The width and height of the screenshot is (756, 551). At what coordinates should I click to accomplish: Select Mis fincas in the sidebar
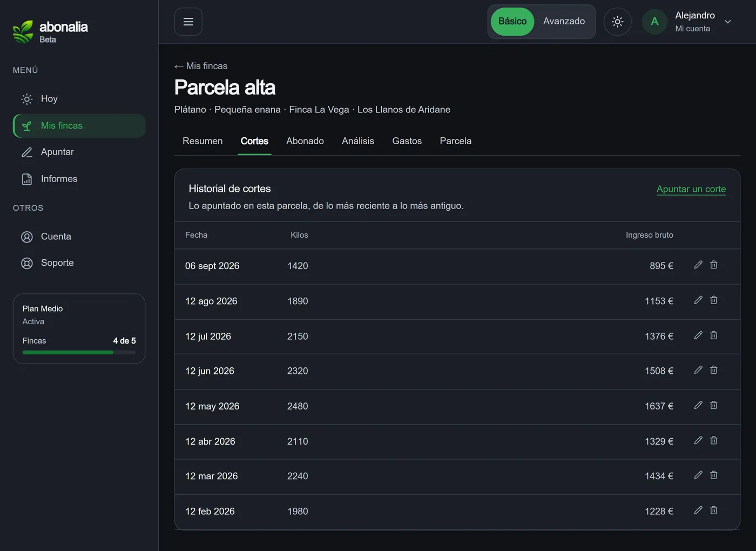pyautogui.click(x=79, y=126)
